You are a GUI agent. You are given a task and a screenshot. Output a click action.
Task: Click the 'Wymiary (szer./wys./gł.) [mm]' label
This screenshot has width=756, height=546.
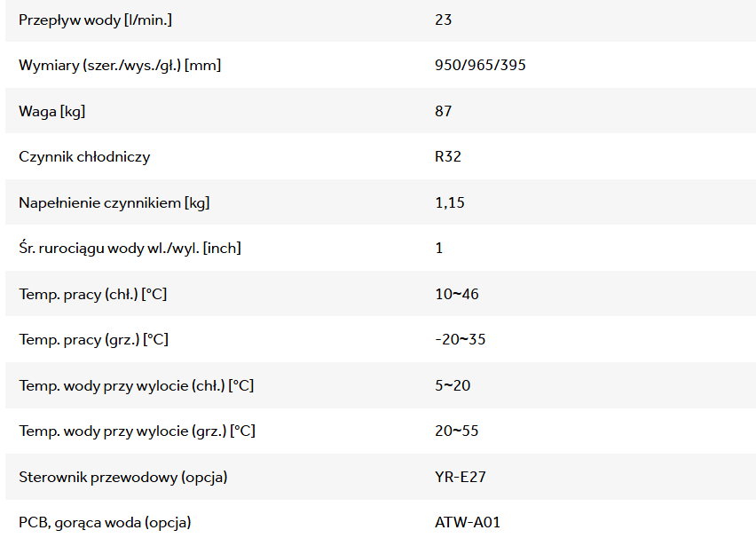click(120, 65)
